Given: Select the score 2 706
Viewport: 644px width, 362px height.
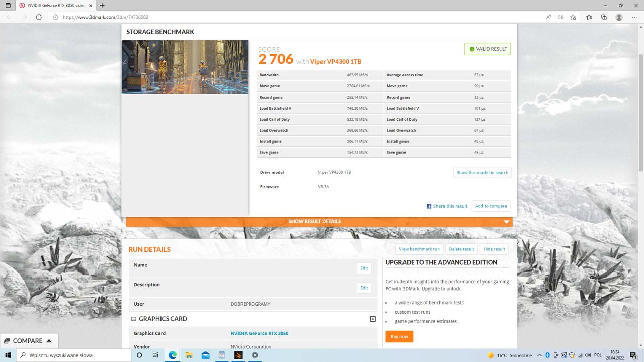Looking at the screenshot, I should coord(276,59).
